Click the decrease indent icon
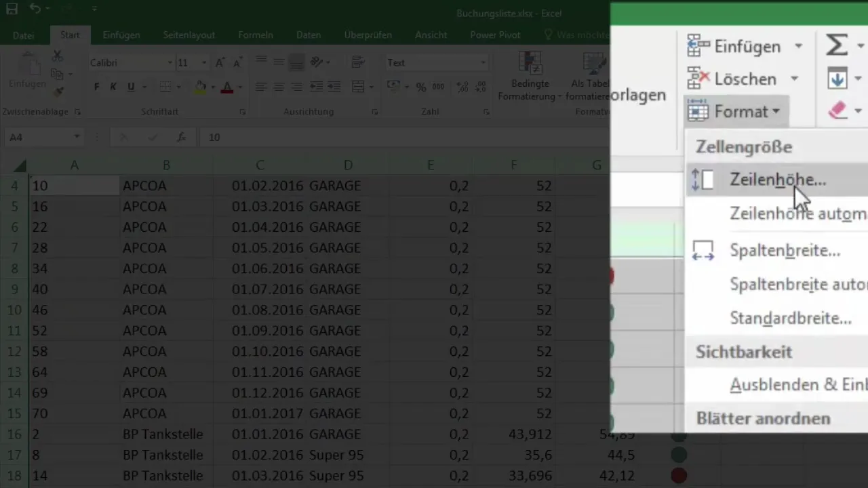Viewport: 868px width, 488px height. 316,87
